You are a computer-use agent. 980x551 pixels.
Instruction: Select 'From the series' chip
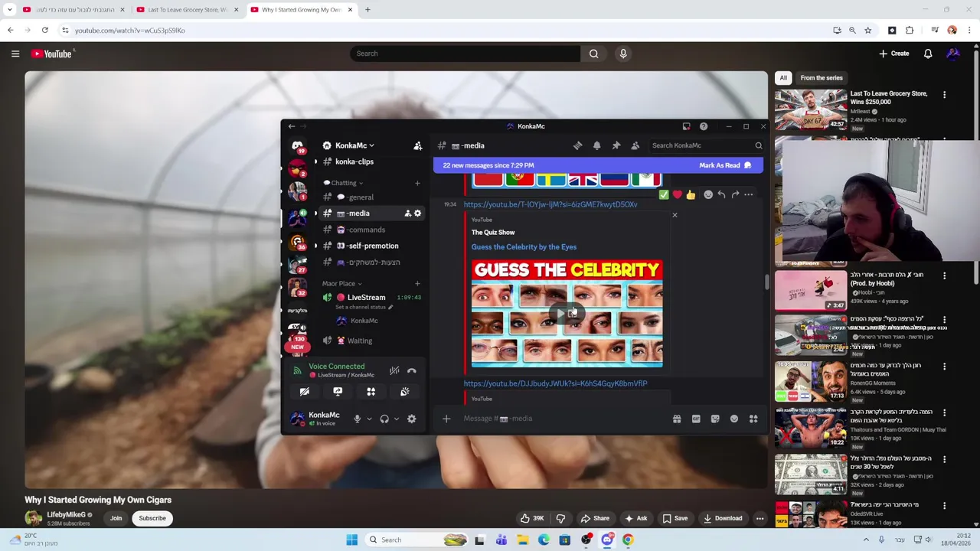[821, 78]
